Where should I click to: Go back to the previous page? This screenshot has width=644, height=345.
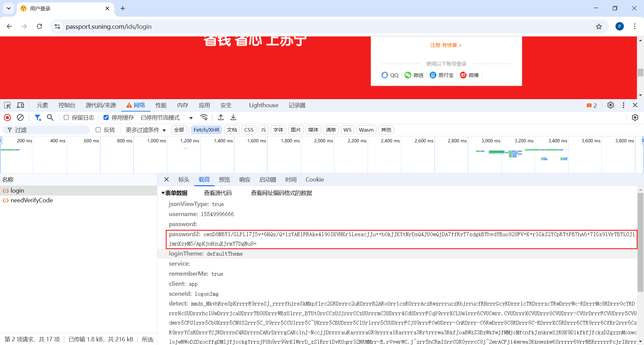(9, 26)
